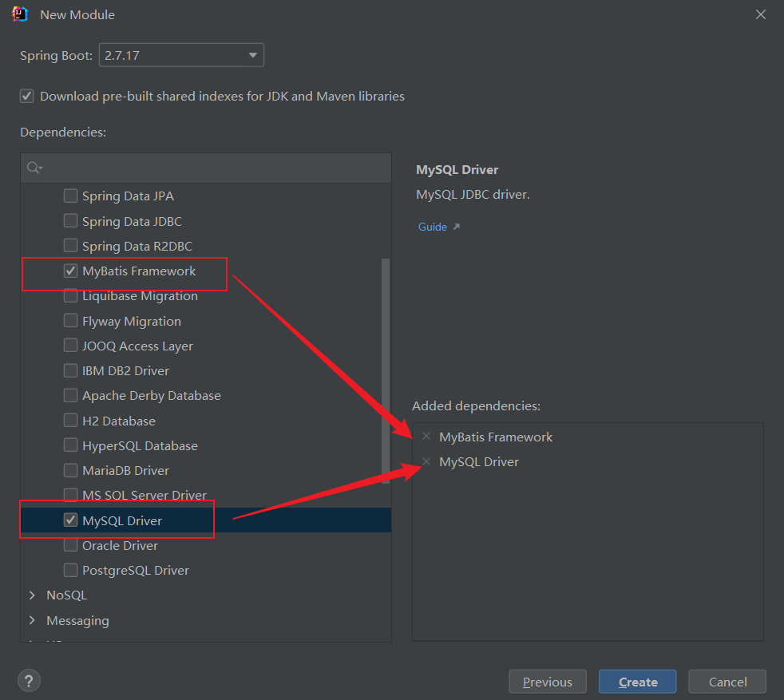
Task: Click the Create button
Action: (638, 682)
